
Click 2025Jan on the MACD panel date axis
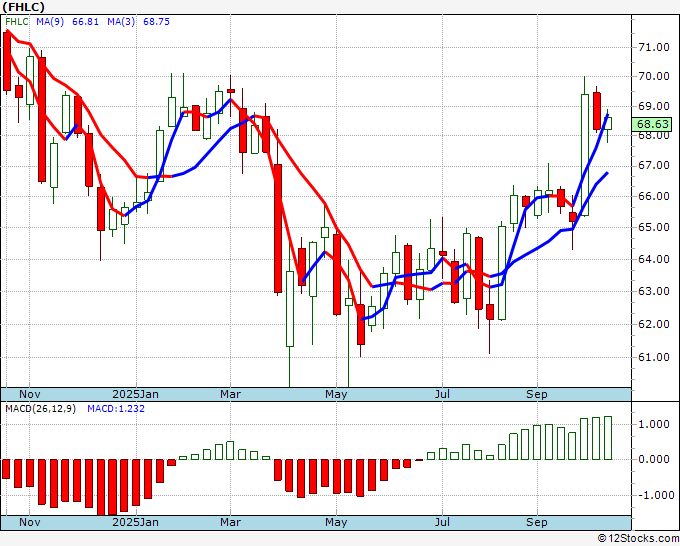coord(135,522)
